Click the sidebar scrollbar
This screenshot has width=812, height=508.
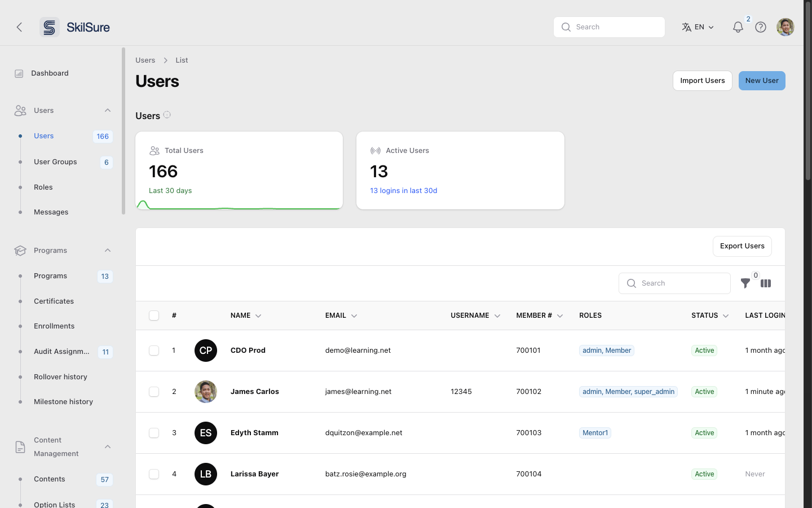coord(123,131)
